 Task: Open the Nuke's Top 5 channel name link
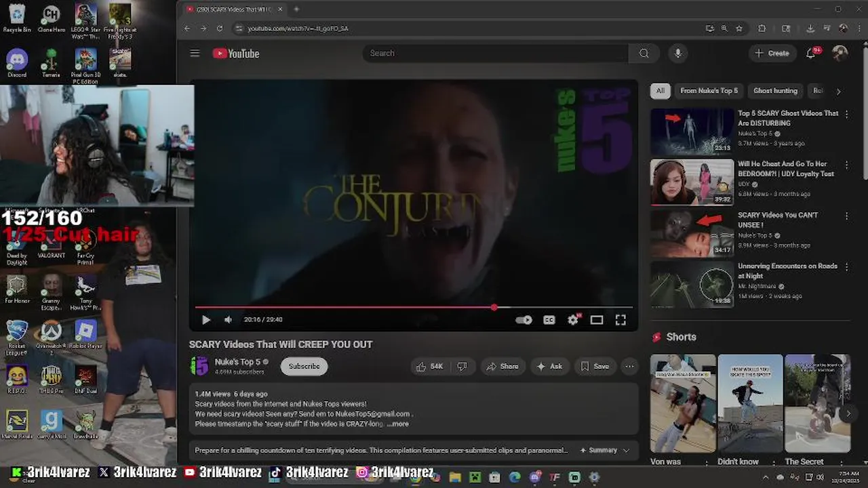[x=237, y=362]
